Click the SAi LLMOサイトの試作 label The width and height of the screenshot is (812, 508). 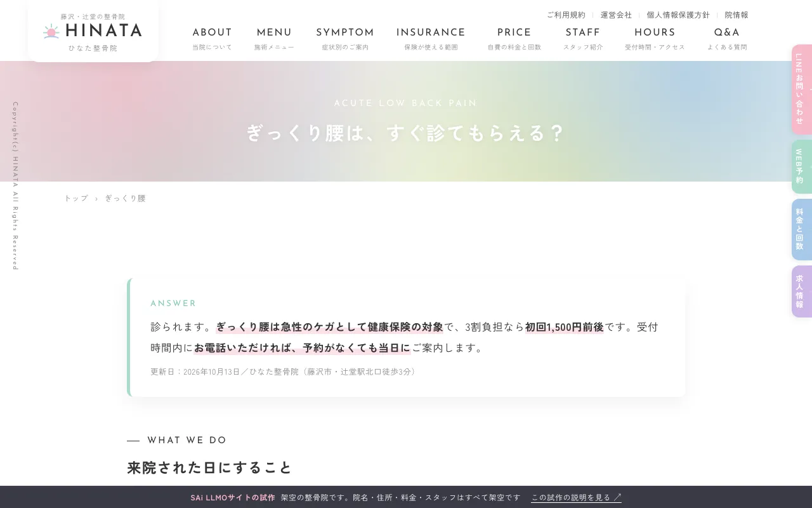(x=233, y=497)
